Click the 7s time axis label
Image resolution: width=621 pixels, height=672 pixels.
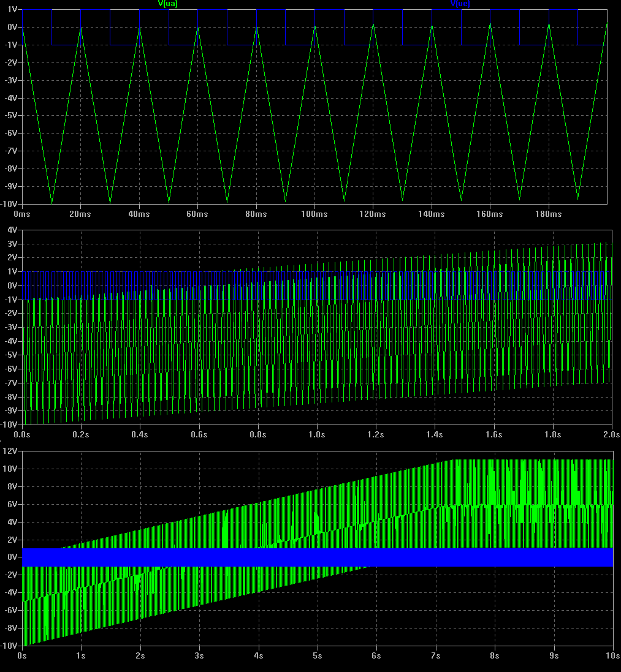(x=435, y=655)
